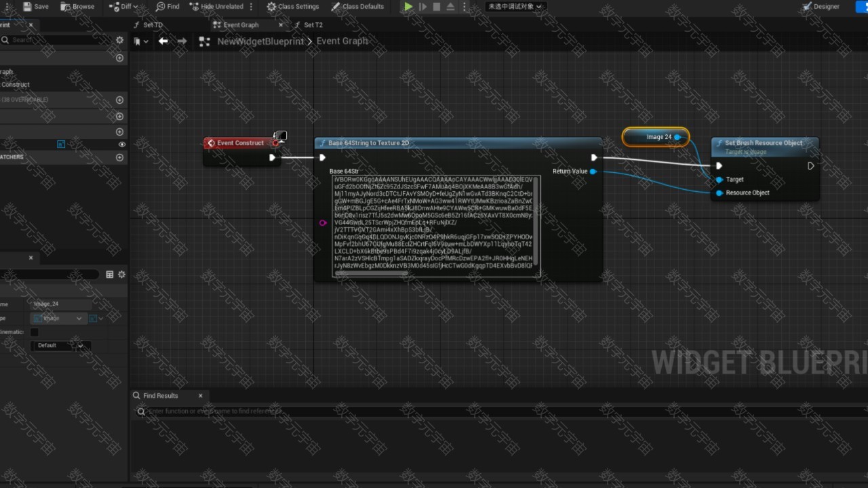This screenshot has height=488, width=868.
Task: Toggle variable visibility eye icon
Action: pos(122,144)
